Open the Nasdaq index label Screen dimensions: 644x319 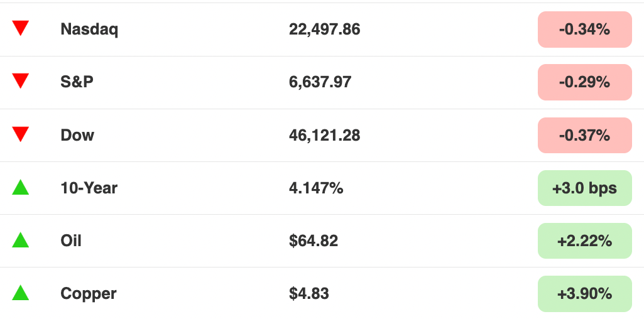coord(89,30)
